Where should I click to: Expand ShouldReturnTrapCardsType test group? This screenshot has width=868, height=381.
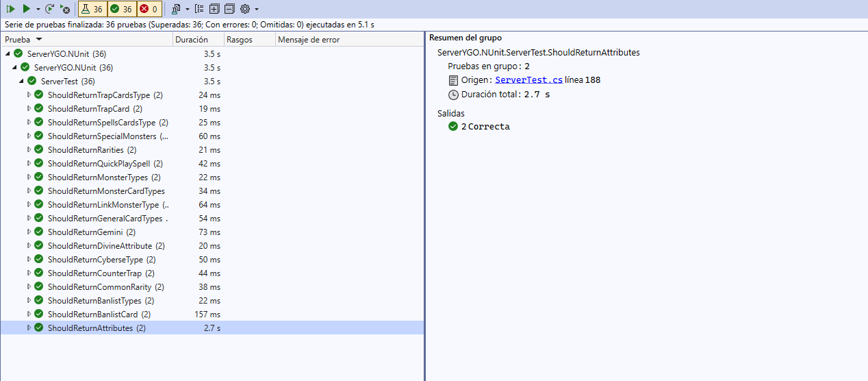tap(29, 95)
